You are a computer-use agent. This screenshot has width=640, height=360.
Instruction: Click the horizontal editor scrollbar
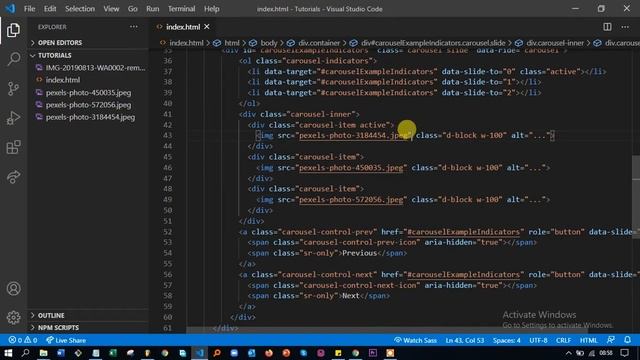tap(387, 329)
